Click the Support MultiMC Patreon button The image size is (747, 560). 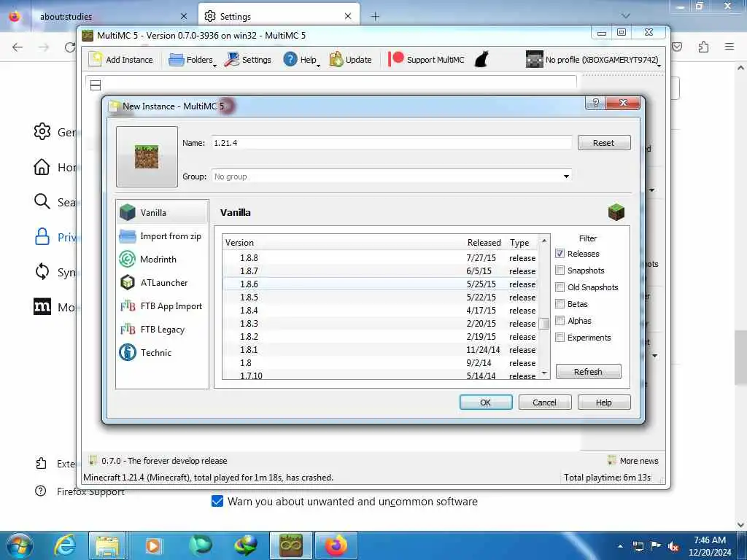426,60
